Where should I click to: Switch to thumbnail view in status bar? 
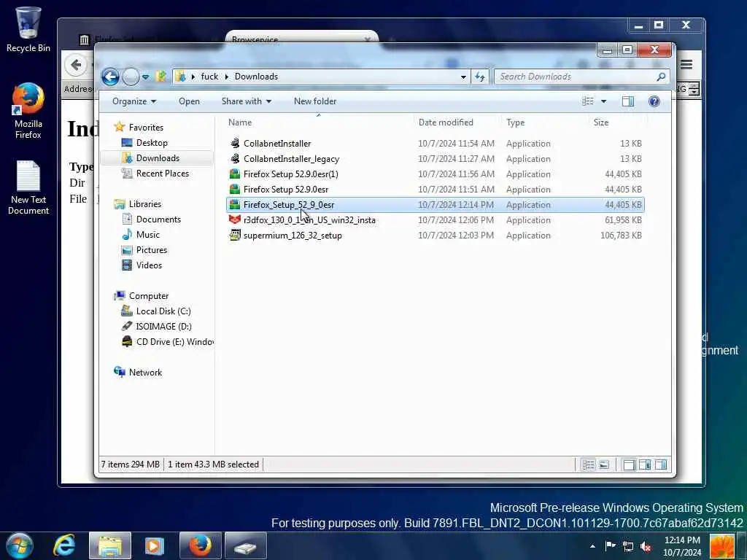coord(603,464)
